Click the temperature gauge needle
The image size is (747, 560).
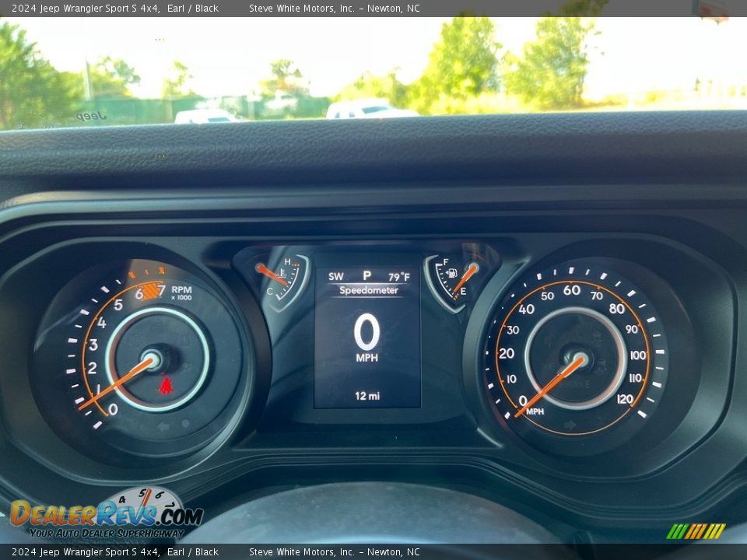[272, 275]
